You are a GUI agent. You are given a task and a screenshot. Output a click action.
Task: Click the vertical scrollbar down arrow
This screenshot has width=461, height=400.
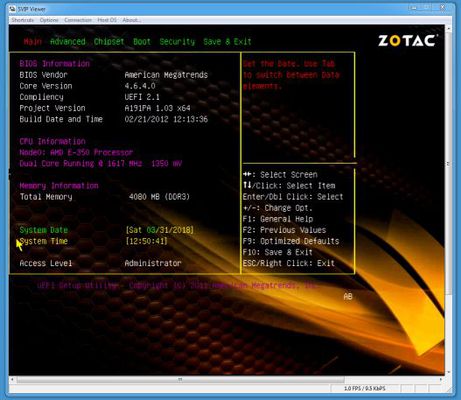pos(448,372)
